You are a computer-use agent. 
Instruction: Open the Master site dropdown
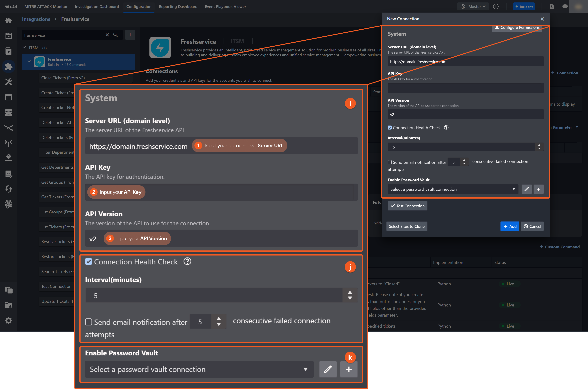point(473,6)
